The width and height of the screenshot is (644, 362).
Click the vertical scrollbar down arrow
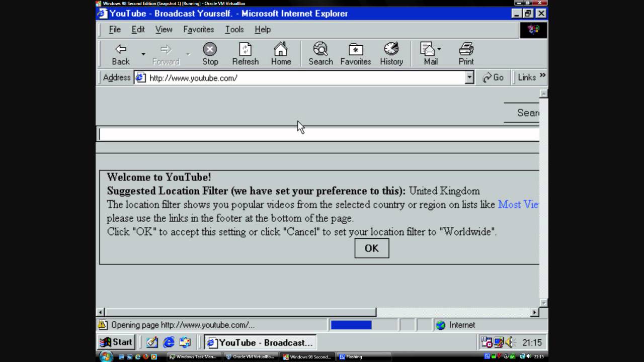pos(543,303)
